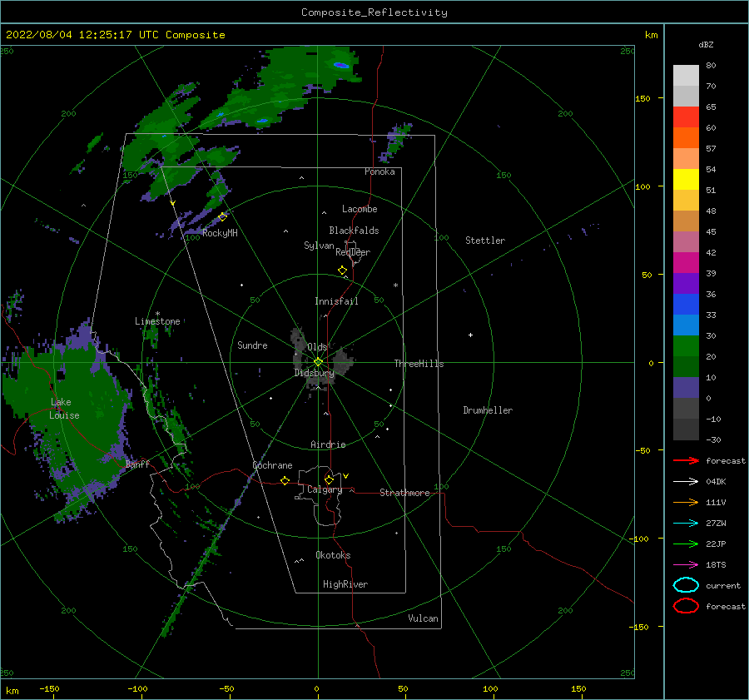
Task: Select the bright green 20-30 dBZ swatch
Action: (686, 346)
